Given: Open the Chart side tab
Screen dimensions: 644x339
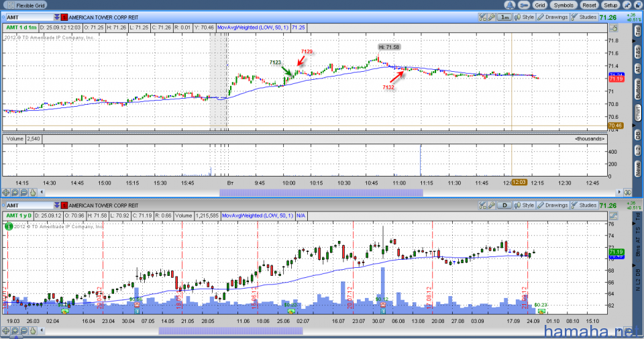Looking at the screenshot, I should [x=638, y=113].
